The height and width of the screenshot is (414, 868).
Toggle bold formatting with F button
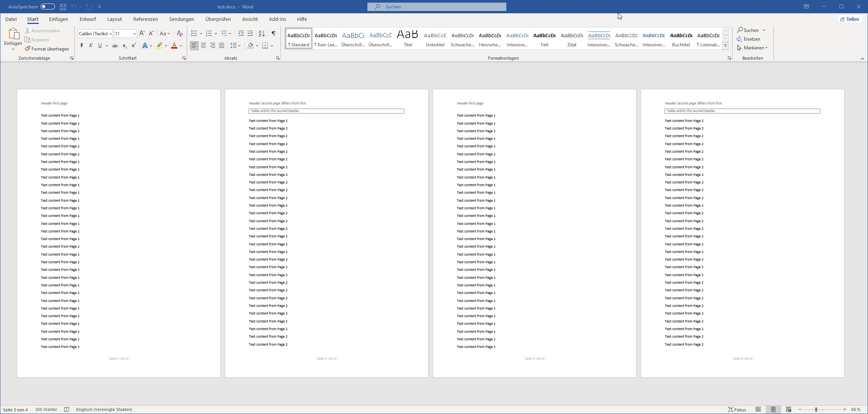[82, 46]
